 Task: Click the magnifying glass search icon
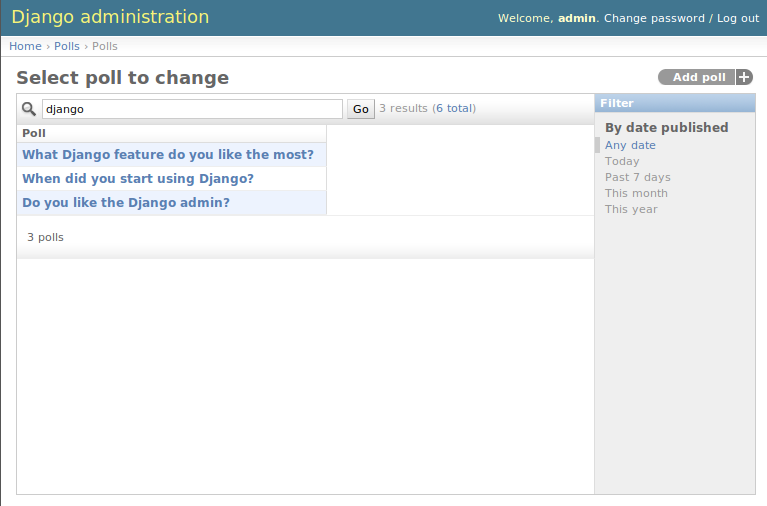[29, 109]
